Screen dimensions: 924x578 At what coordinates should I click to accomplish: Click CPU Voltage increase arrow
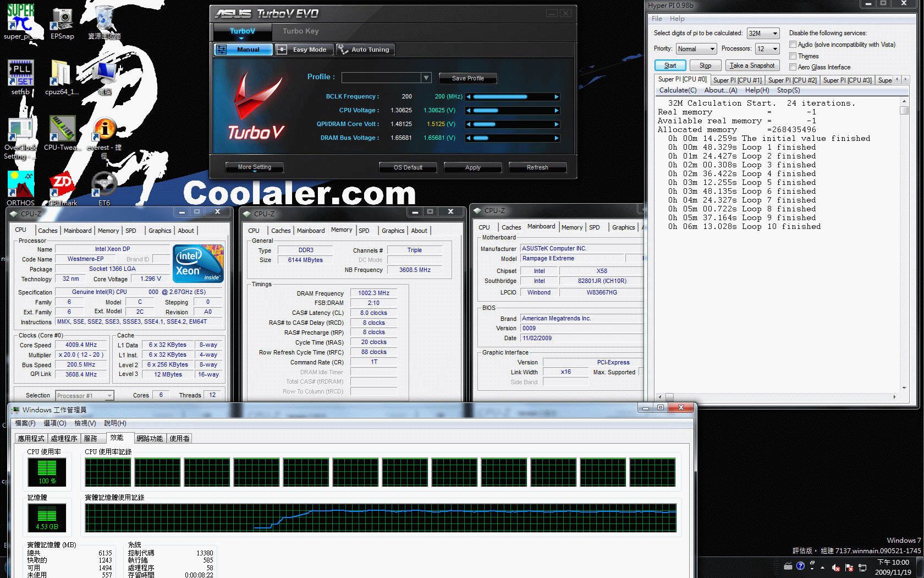tap(557, 111)
